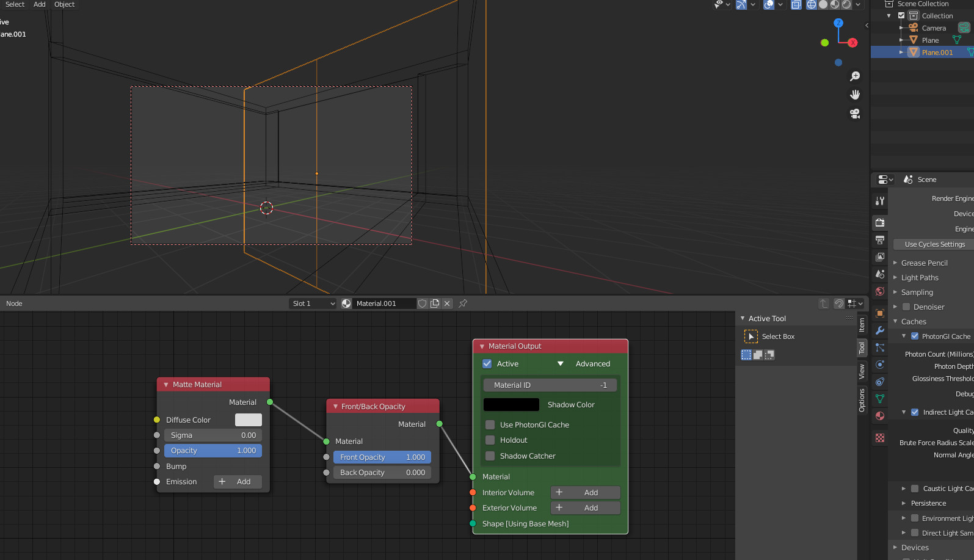Open the Slot 1 dropdown

point(313,304)
